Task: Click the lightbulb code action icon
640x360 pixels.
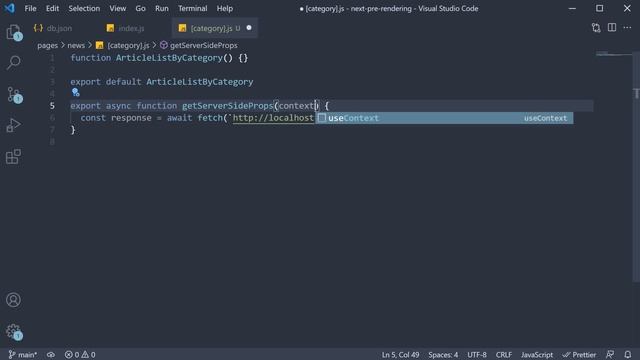Action: tap(76, 93)
